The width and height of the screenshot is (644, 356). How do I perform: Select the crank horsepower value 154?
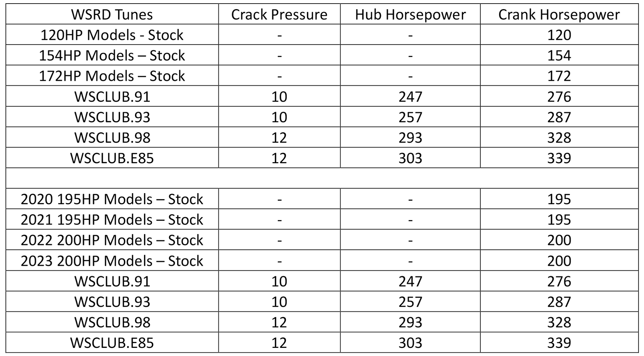(x=559, y=56)
